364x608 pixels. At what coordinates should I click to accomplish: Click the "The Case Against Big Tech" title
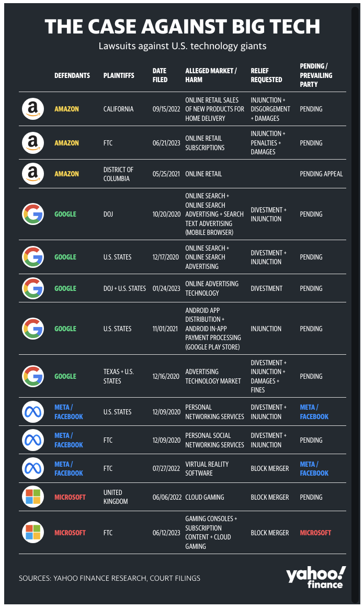pos(182,27)
